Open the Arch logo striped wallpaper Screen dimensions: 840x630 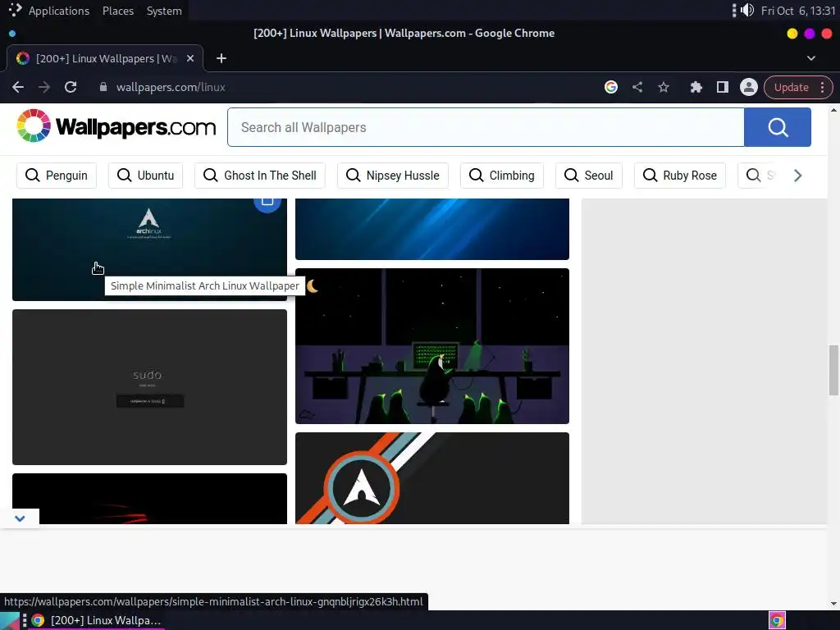point(431,478)
